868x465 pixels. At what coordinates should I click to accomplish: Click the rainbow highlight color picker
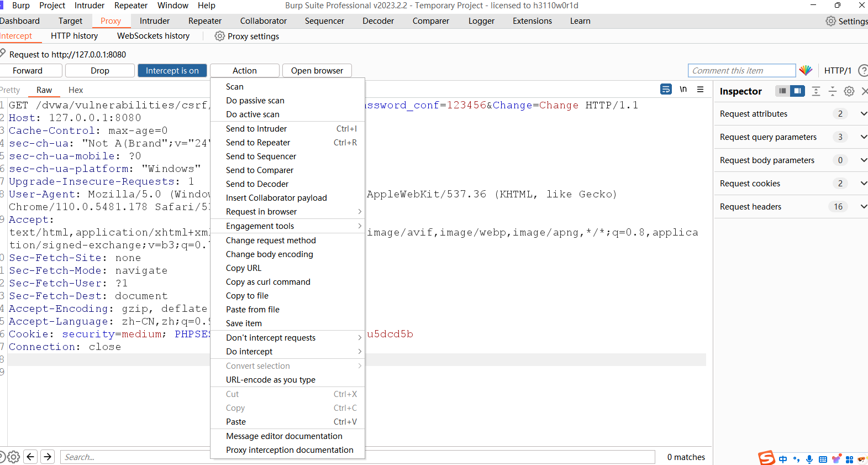tap(806, 70)
